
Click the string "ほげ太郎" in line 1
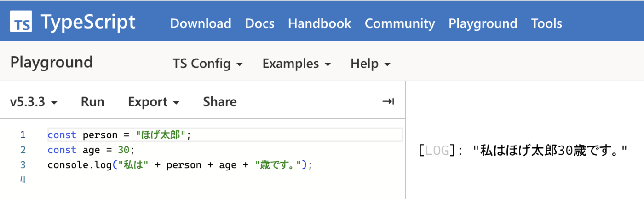(x=161, y=135)
